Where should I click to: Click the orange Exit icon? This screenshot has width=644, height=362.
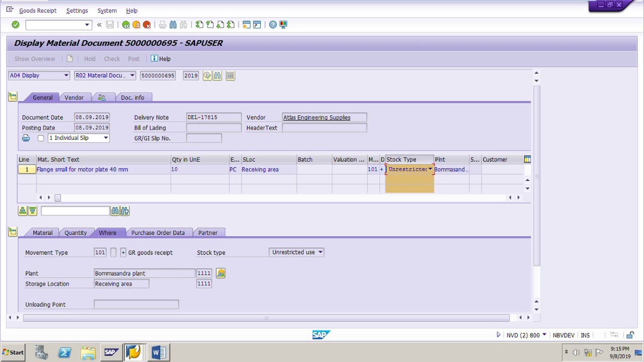pyautogui.click(x=136, y=25)
